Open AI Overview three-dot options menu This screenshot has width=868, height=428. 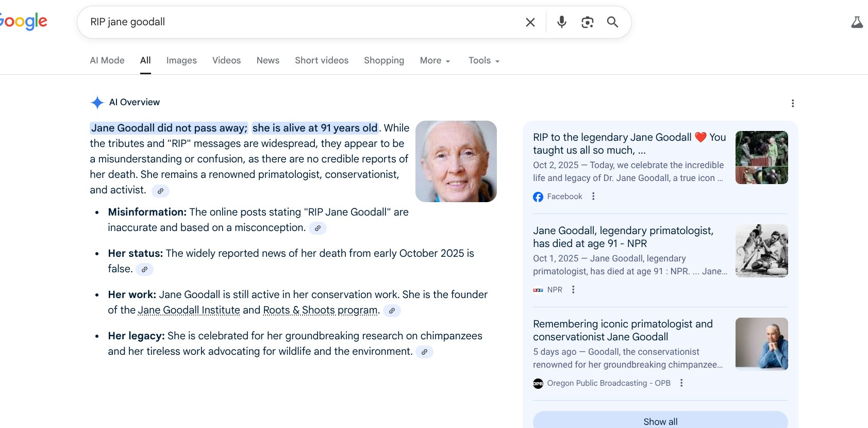click(793, 103)
